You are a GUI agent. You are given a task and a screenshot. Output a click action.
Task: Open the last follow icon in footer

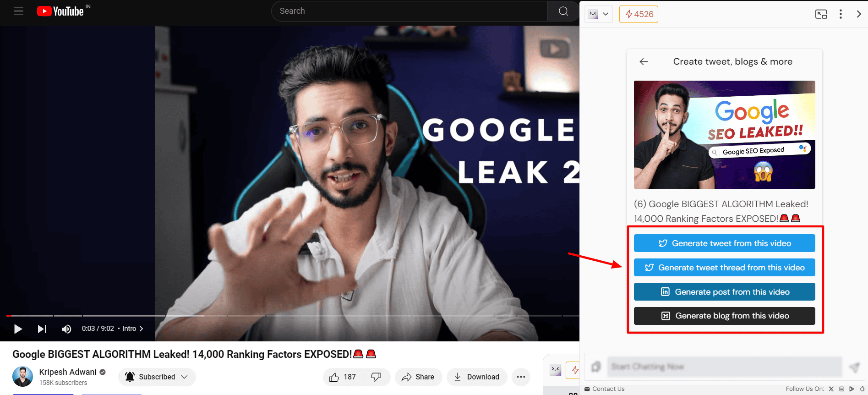tap(862, 389)
